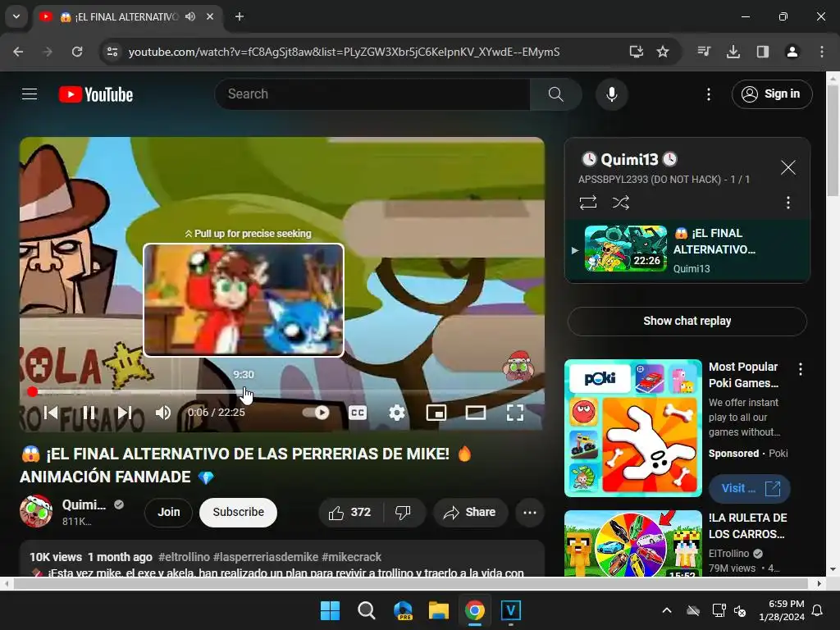840x630 pixels.
Task: Select the 22:26 playlist video thumbnail
Action: coord(626,249)
